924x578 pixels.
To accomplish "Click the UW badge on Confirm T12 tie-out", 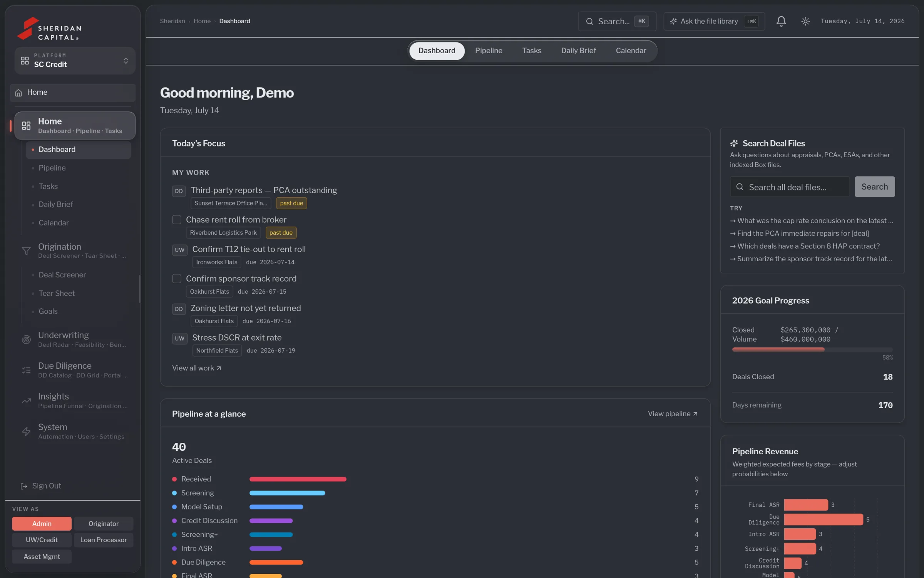I will click(179, 250).
